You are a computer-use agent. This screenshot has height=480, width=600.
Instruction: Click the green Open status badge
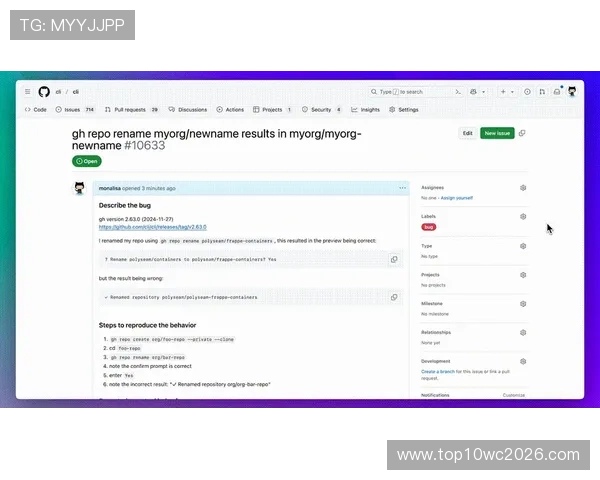point(87,161)
